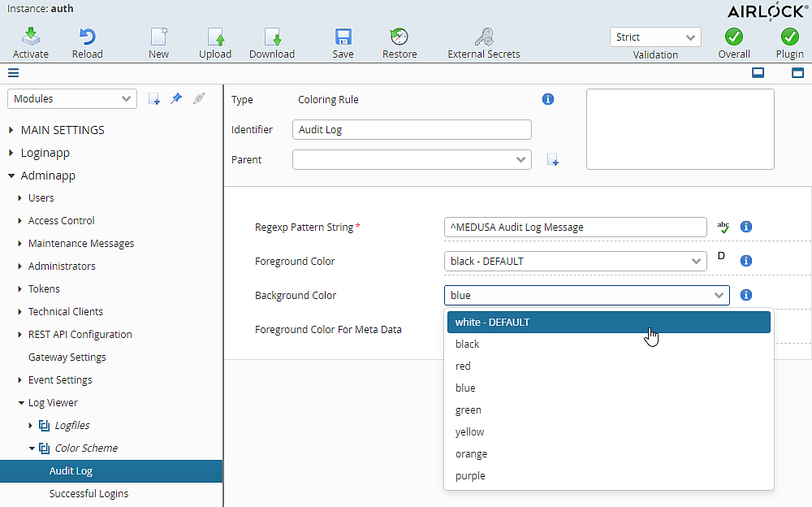Choose black from color list

tap(608, 344)
